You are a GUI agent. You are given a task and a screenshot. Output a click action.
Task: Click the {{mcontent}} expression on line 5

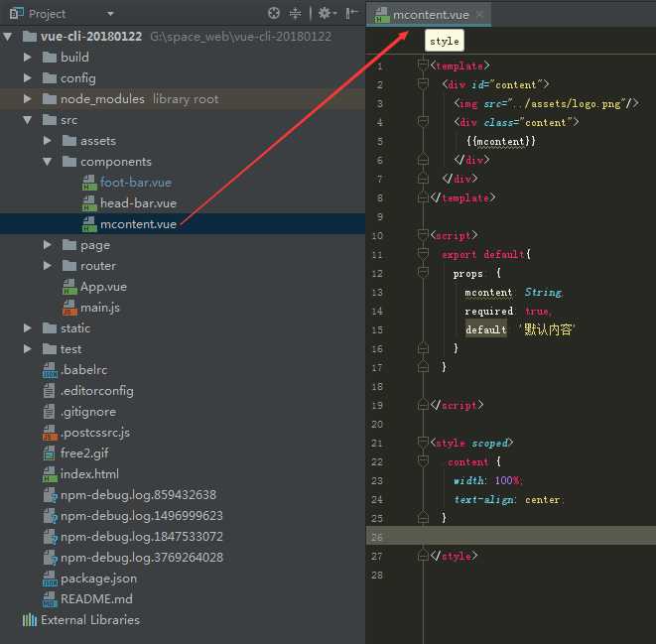point(501,141)
